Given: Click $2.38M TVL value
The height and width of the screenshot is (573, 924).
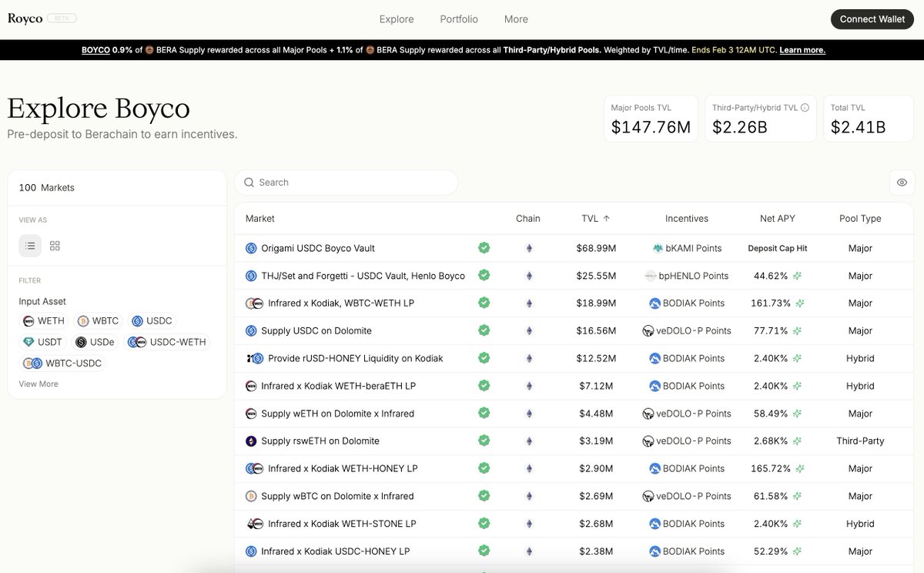Looking at the screenshot, I should (596, 551).
